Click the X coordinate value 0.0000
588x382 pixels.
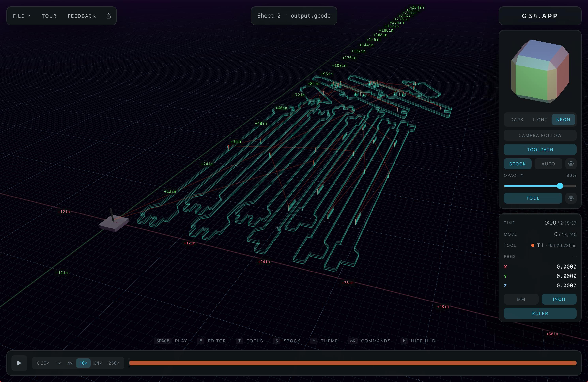[x=566, y=267]
